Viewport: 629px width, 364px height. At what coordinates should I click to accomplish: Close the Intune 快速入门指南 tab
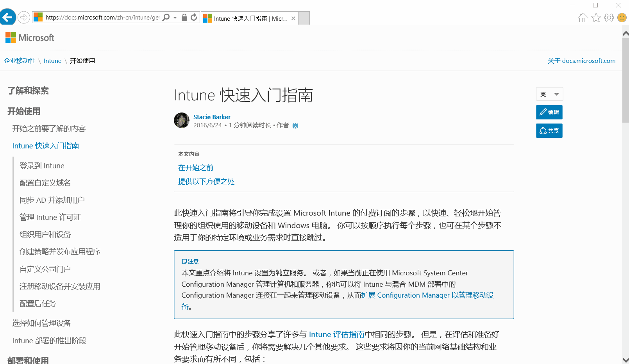pyautogui.click(x=293, y=18)
